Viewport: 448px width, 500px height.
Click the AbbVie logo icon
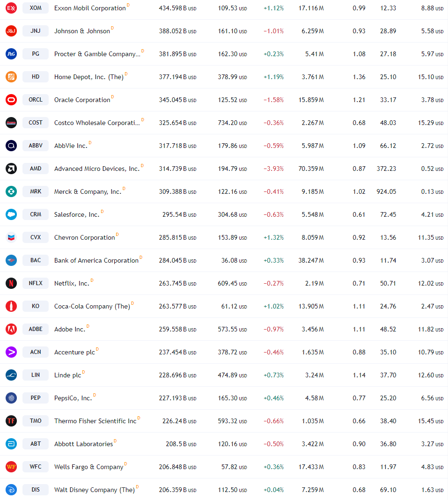tap(11, 146)
